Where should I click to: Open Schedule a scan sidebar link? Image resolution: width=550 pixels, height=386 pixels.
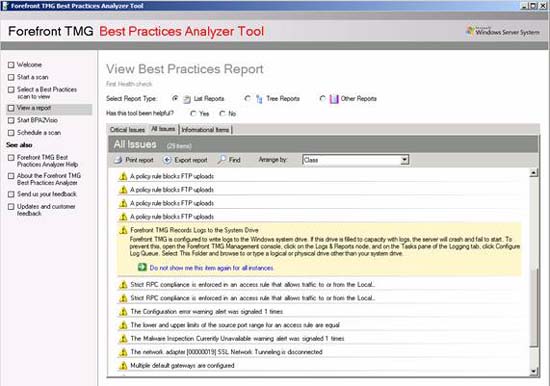coord(39,133)
